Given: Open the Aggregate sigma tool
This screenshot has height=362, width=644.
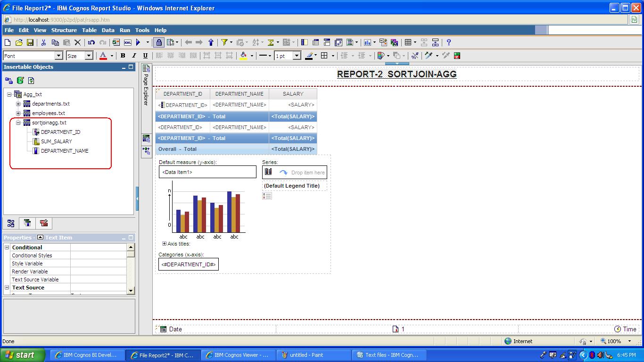Looking at the screenshot, I should pyautogui.click(x=271, y=42).
